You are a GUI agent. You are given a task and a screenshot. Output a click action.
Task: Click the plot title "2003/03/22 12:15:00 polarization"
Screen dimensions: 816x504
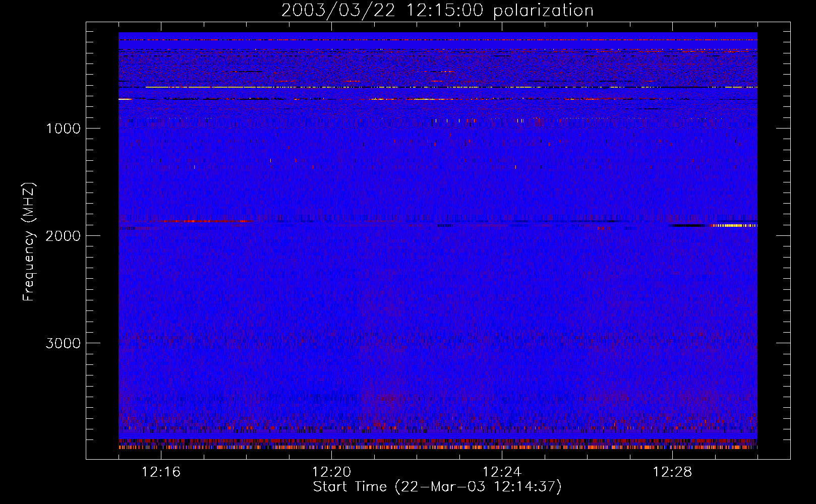point(437,11)
